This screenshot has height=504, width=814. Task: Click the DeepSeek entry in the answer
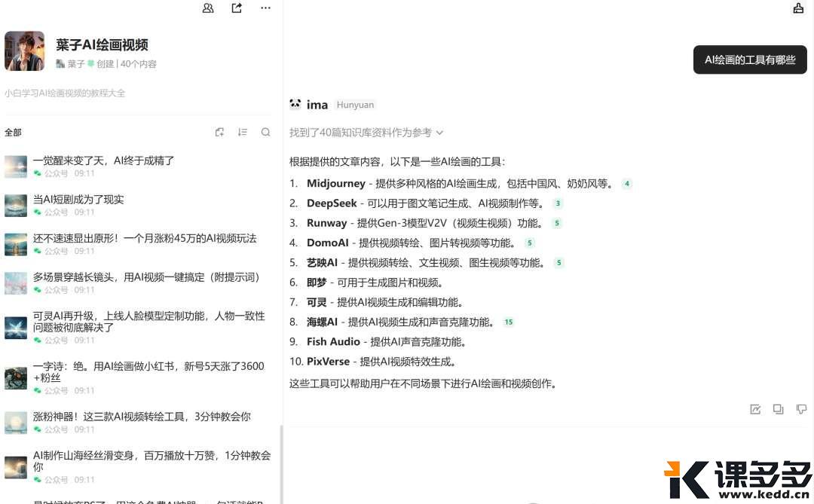[x=332, y=203]
